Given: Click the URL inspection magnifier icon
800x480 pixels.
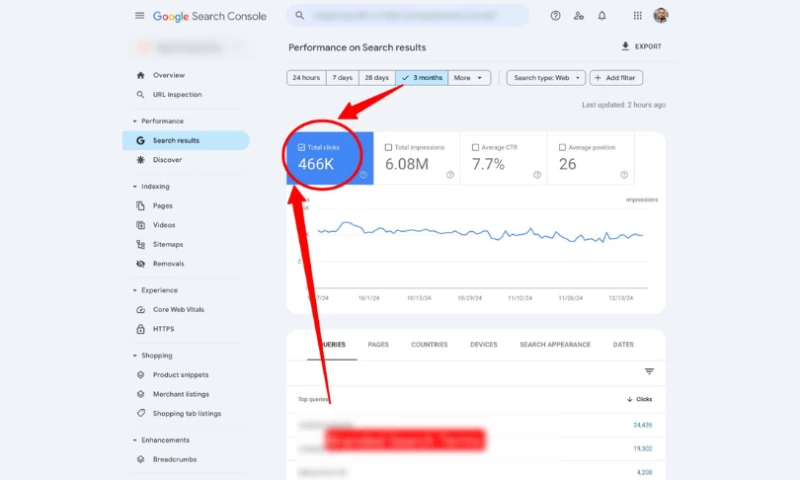Looking at the screenshot, I should (140, 94).
